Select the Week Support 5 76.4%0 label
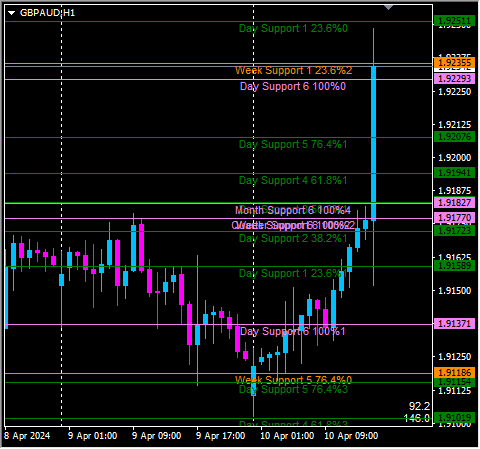This screenshot has width=480, height=449. click(x=293, y=380)
